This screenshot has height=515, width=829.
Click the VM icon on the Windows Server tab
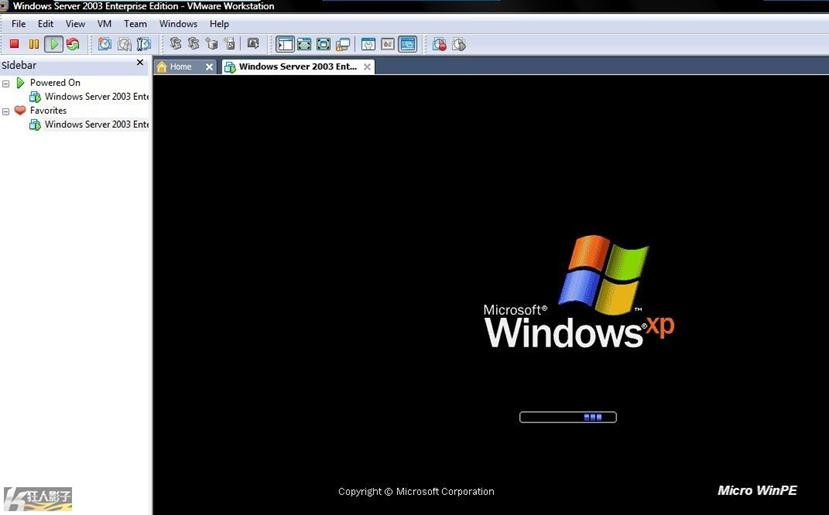[229, 67]
